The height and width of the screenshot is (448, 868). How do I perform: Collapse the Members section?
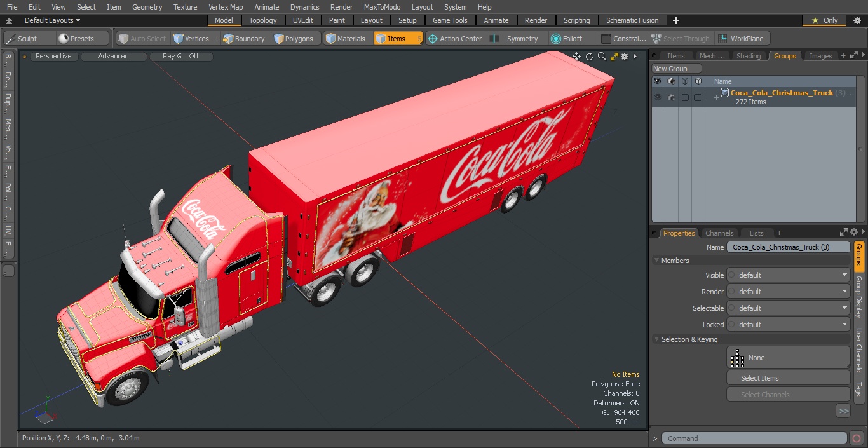coord(657,261)
